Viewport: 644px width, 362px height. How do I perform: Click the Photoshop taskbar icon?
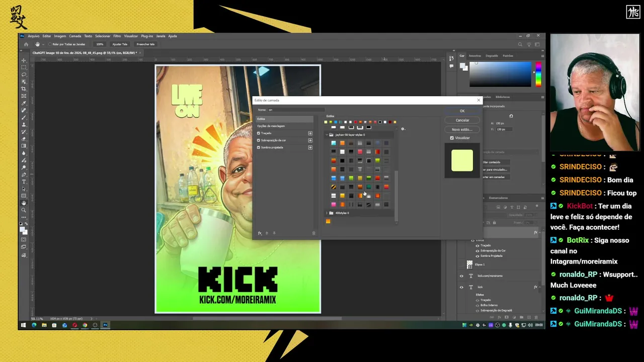pyautogui.click(x=105, y=325)
